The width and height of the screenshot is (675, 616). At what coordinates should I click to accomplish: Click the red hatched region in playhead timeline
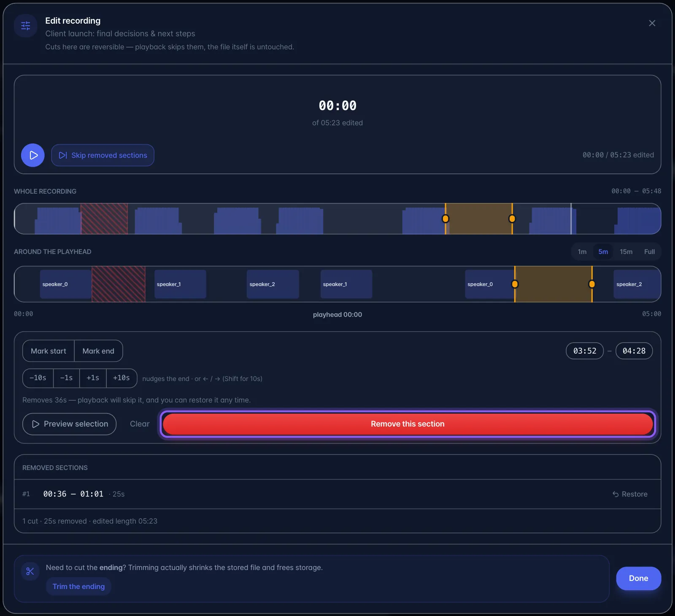[x=119, y=284]
